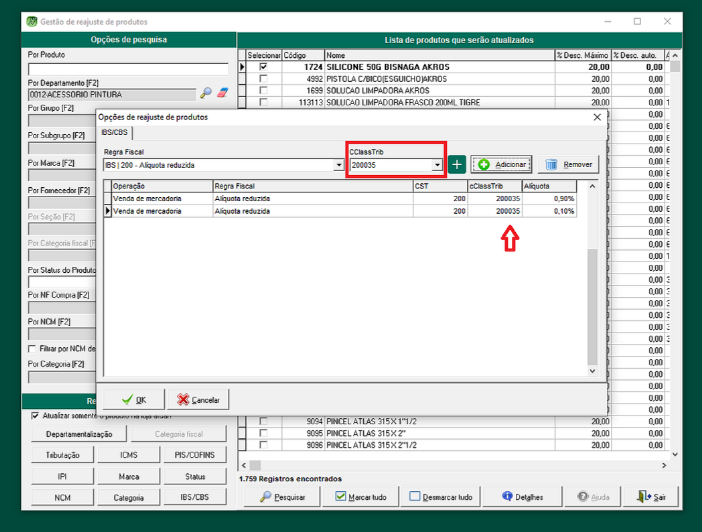Click the Adicionar button

point(500,165)
